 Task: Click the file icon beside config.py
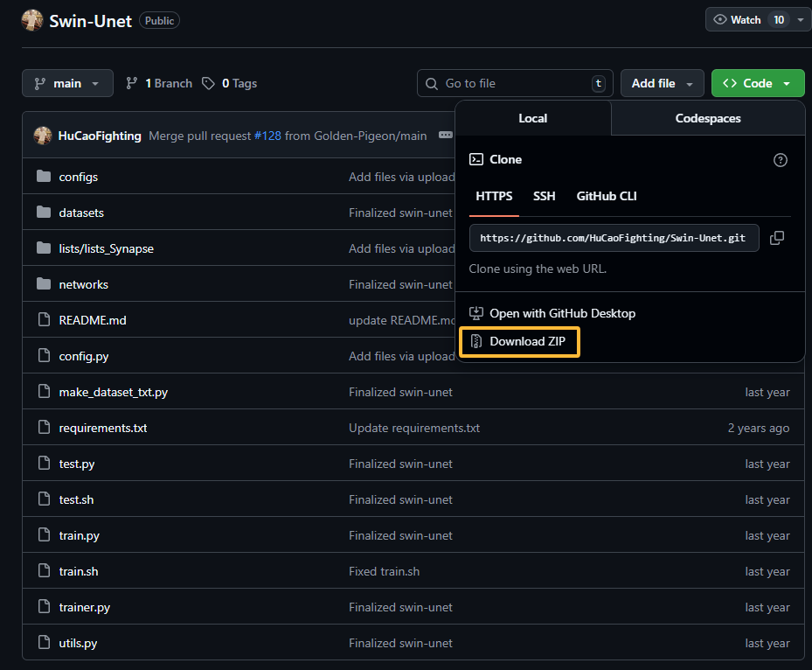[44, 355]
